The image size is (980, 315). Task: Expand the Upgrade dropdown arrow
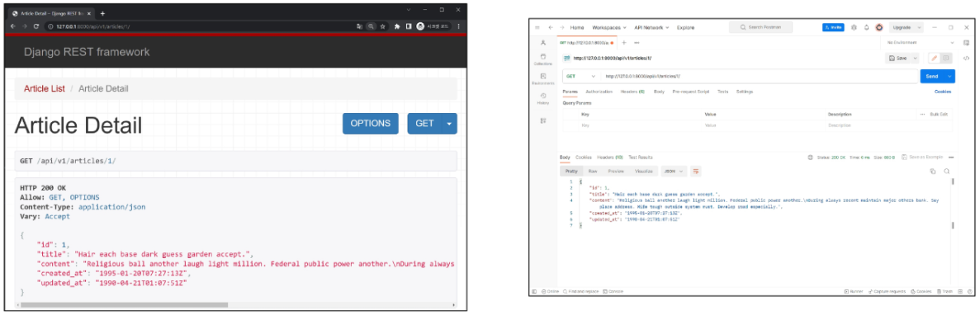click(x=920, y=27)
